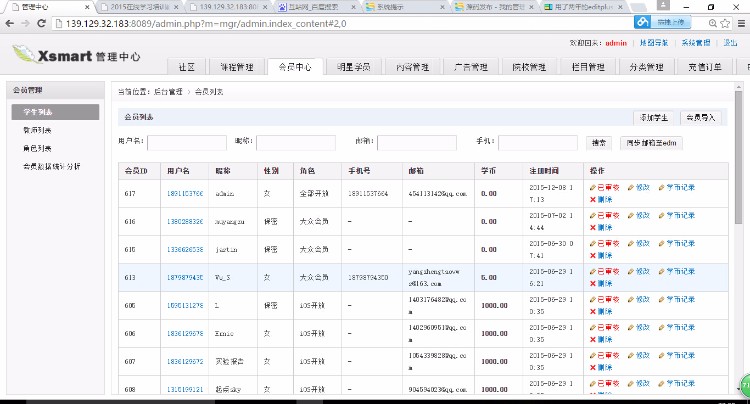Screen dimensions: 750x404
Task: Click the pencil icon beside 已审核 in row 616
Action: point(593,216)
